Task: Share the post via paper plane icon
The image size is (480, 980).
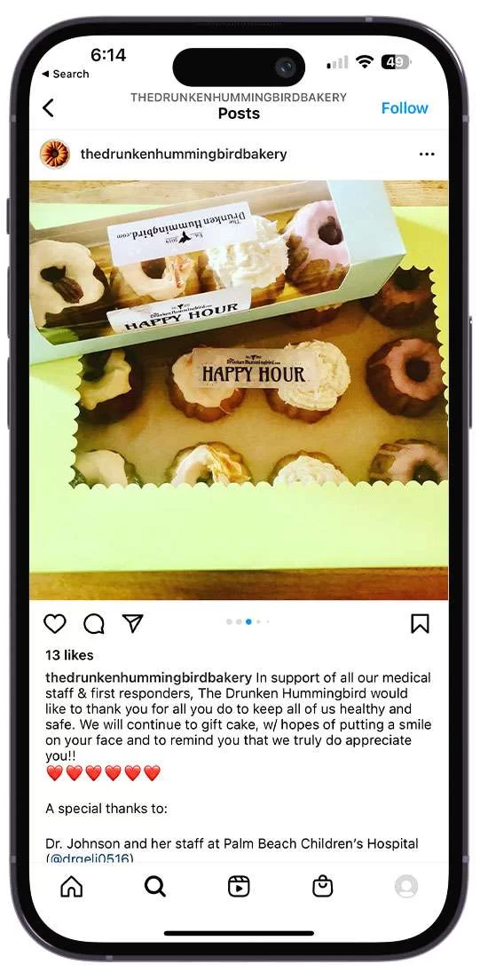Action: [x=132, y=622]
